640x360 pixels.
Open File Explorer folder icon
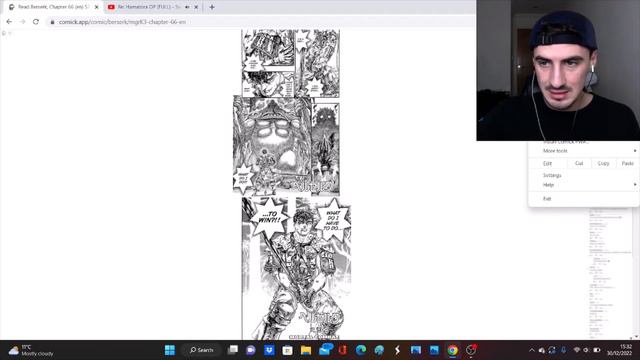(x=306, y=350)
